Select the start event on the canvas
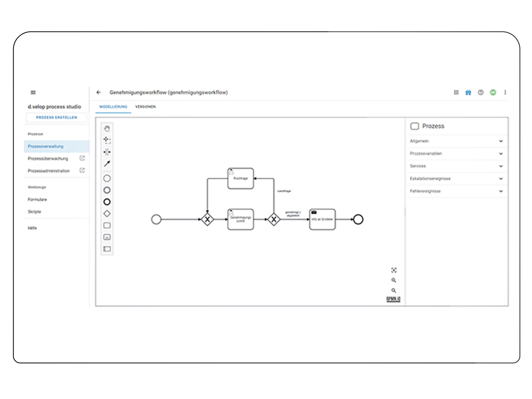 tap(156, 219)
